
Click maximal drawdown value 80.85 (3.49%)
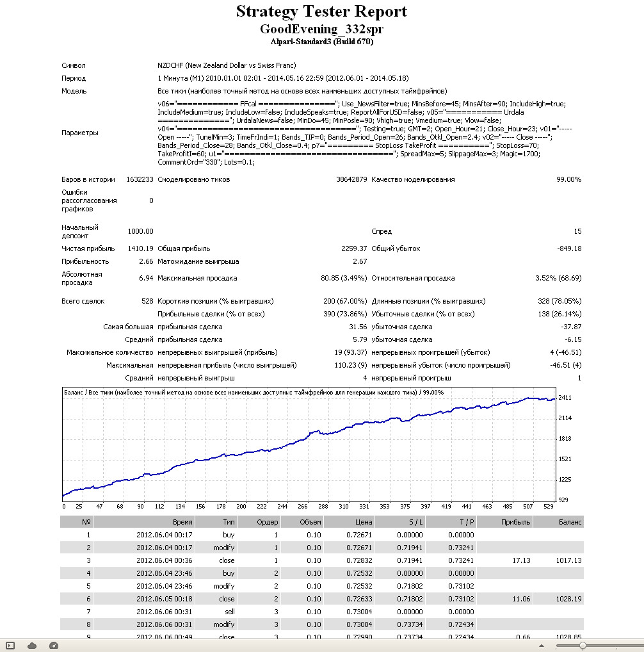pos(344,278)
